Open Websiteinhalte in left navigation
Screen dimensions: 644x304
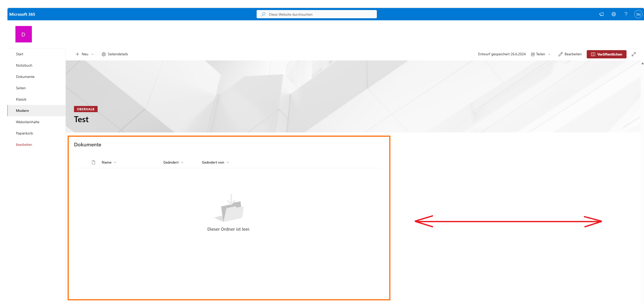pyautogui.click(x=27, y=122)
